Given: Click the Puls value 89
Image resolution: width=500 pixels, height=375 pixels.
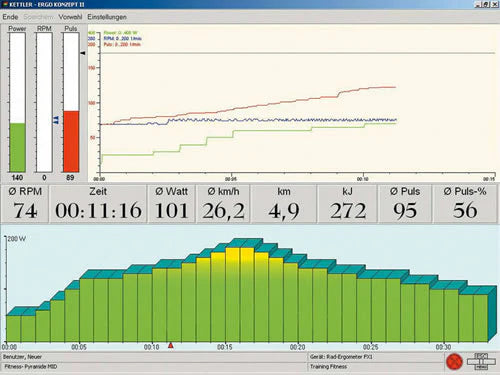Looking at the screenshot, I should [70, 178].
